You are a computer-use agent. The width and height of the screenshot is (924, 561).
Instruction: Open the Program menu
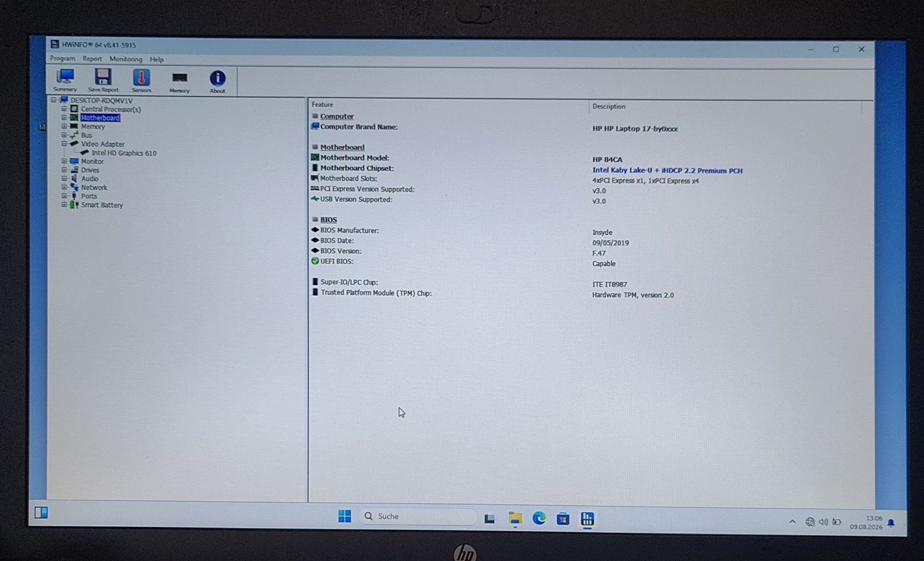point(62,59)
